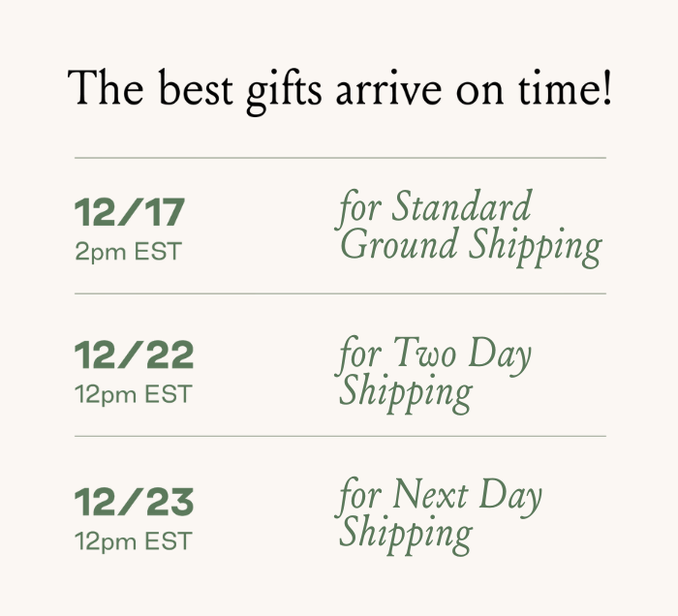The height and width of the screenshot is (616, 678).
Task: Click the 12/17 date text
Action: [x=130, y=212]
